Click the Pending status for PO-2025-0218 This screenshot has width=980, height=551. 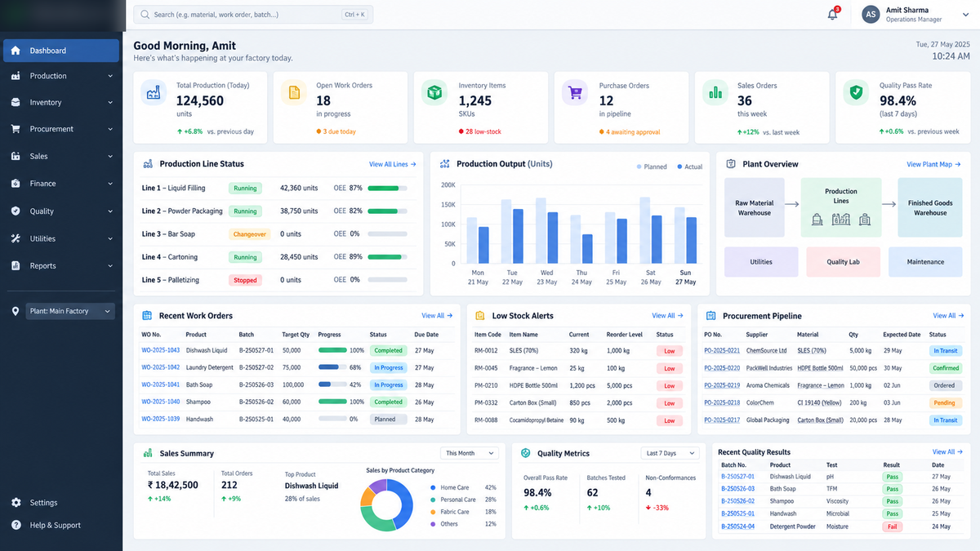point(944,402)
